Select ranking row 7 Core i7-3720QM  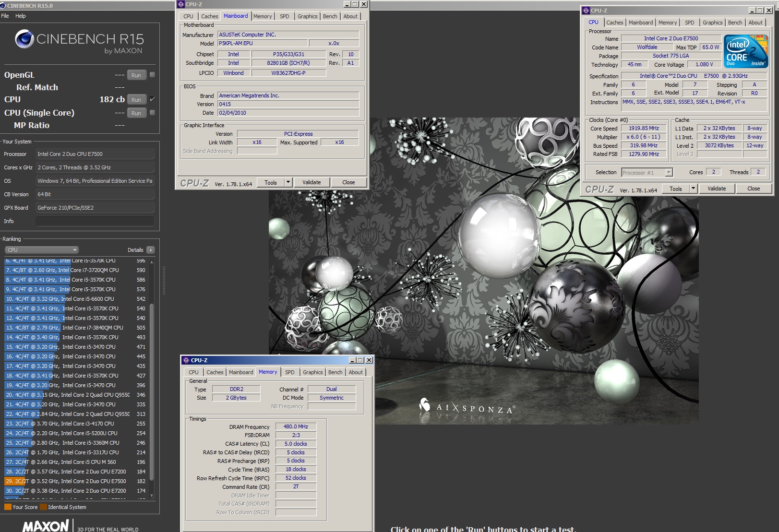(x=76, y=270)
